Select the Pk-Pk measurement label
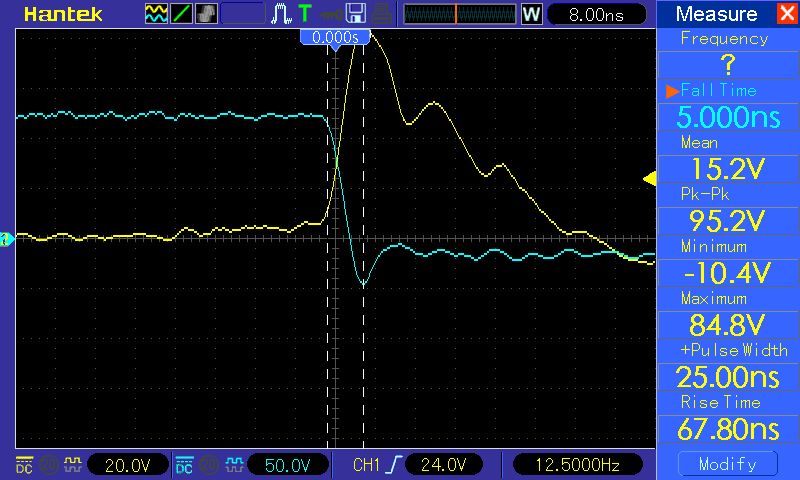The height and width of the screenshot is (480, 800). pos(705,194)
